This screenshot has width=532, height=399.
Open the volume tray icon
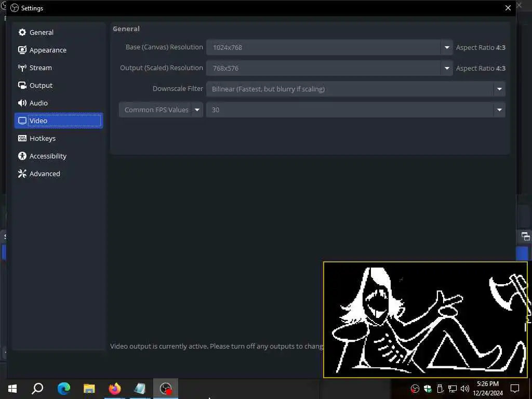pos(465,389)
